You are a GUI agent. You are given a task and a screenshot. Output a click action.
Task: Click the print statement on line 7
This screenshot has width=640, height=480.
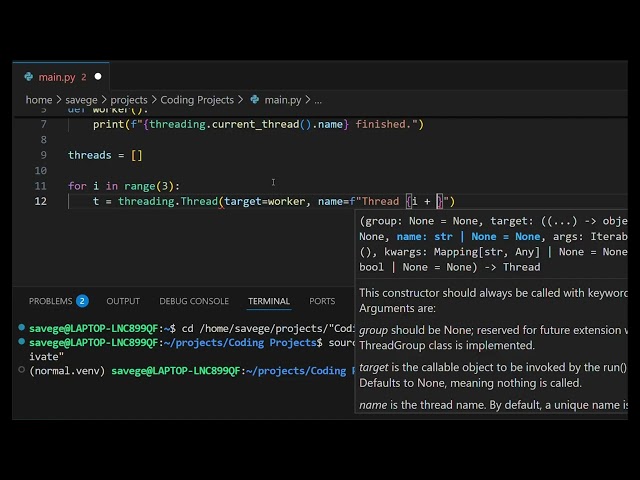tap(258, 124)
